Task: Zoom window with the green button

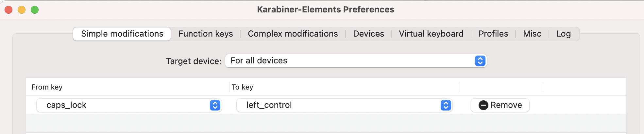Action: click(x=35, y=10)
